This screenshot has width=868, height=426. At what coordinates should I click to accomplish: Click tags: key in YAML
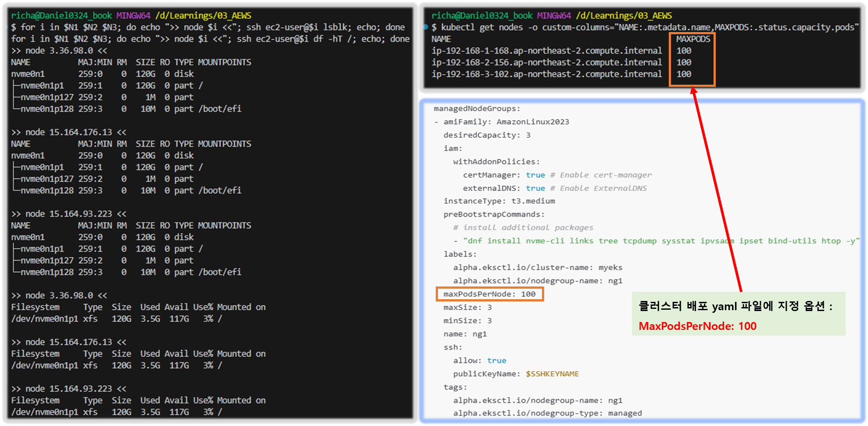pos(455,387)
